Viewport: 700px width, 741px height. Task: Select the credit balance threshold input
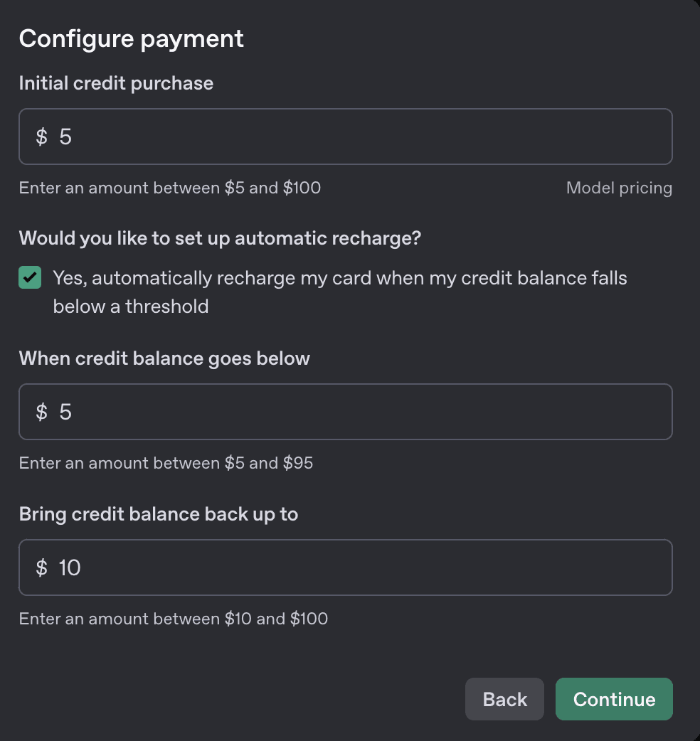[x=346, y=411]
